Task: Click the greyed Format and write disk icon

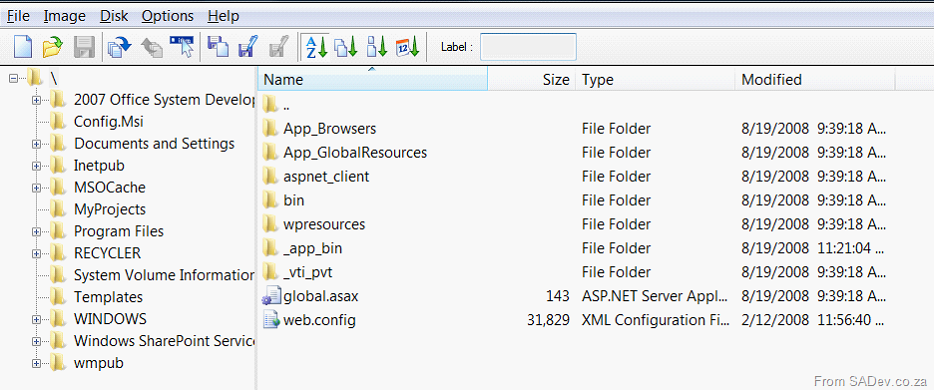Action: tap(279, 47)
